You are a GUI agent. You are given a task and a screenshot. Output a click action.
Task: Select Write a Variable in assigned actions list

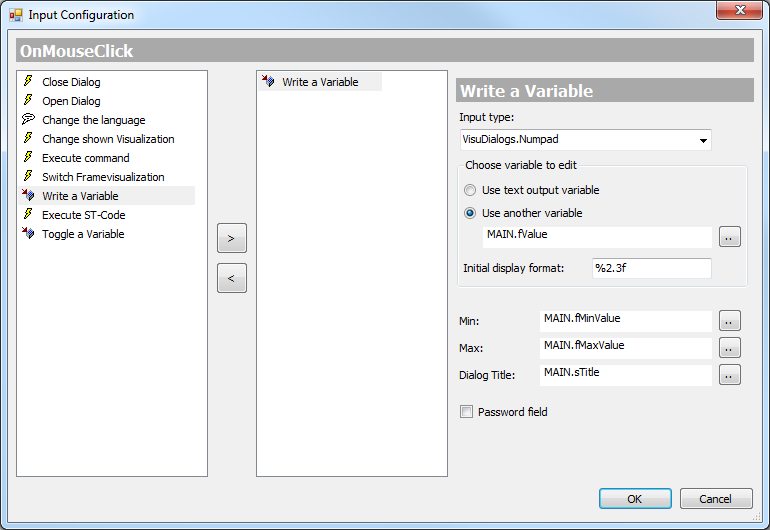320,82
